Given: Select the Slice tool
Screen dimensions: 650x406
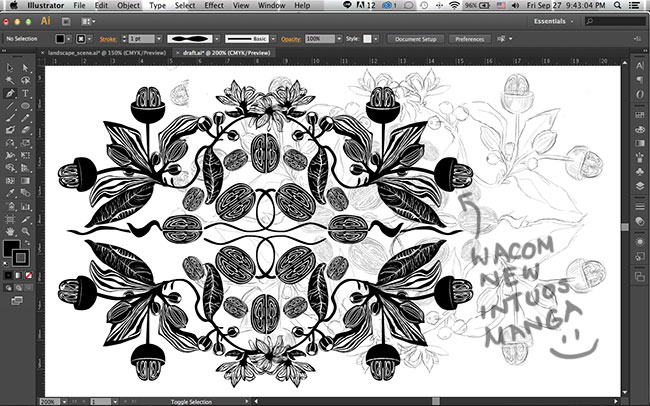Looking at the screenshot, I should point(25,219).
